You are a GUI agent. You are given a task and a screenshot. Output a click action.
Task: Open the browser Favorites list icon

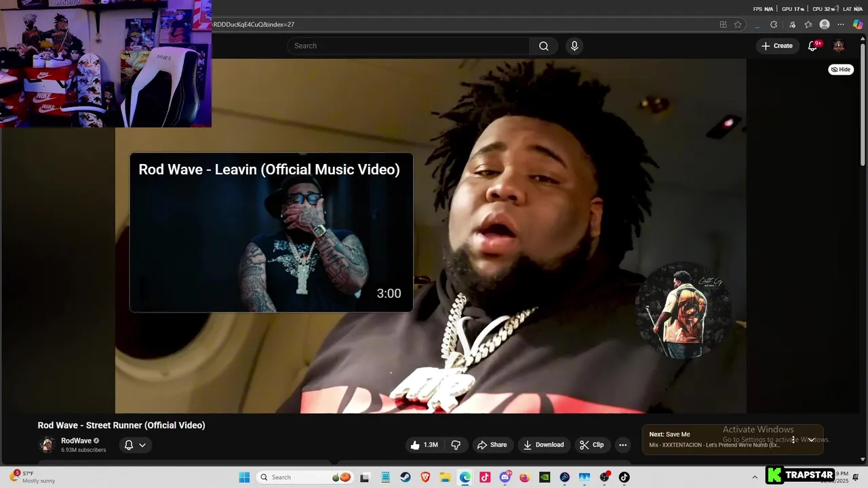point(808,24)
